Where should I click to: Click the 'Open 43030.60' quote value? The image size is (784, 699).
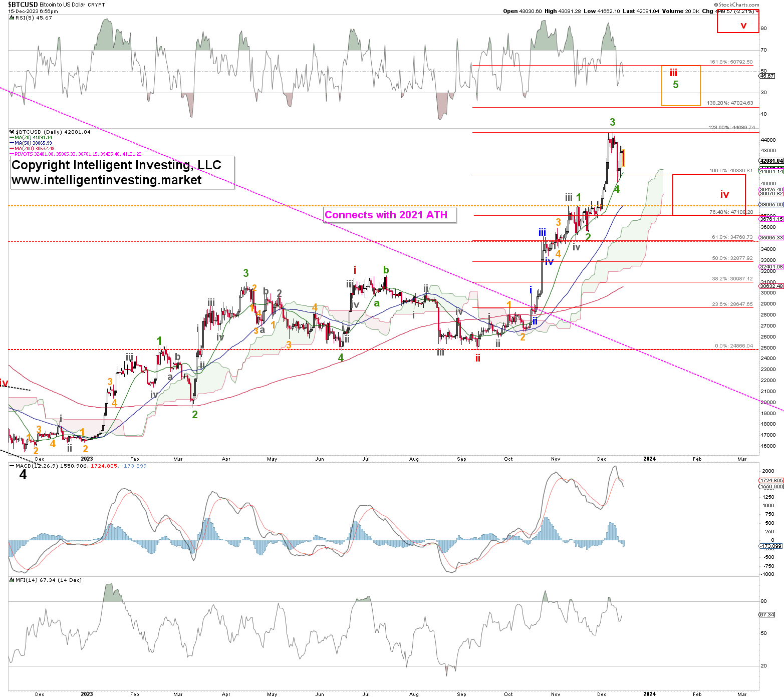click(x=522, y=11)
